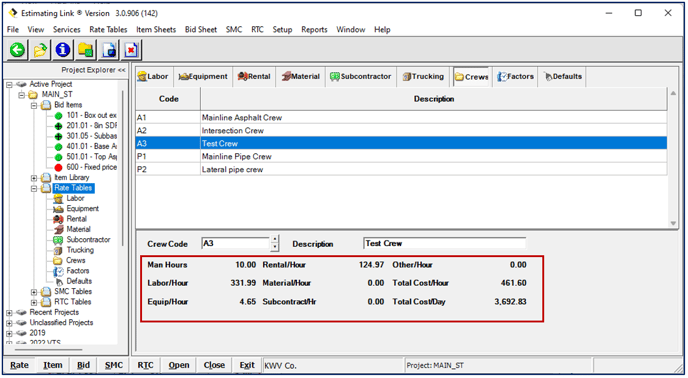688x378 pixels.
Task: Select MAIN_ST project folder
Action: pos(57,94)
